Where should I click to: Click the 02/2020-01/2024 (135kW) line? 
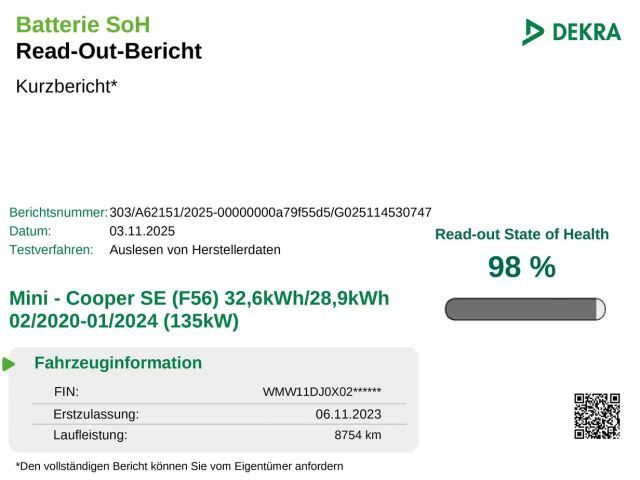124,321
